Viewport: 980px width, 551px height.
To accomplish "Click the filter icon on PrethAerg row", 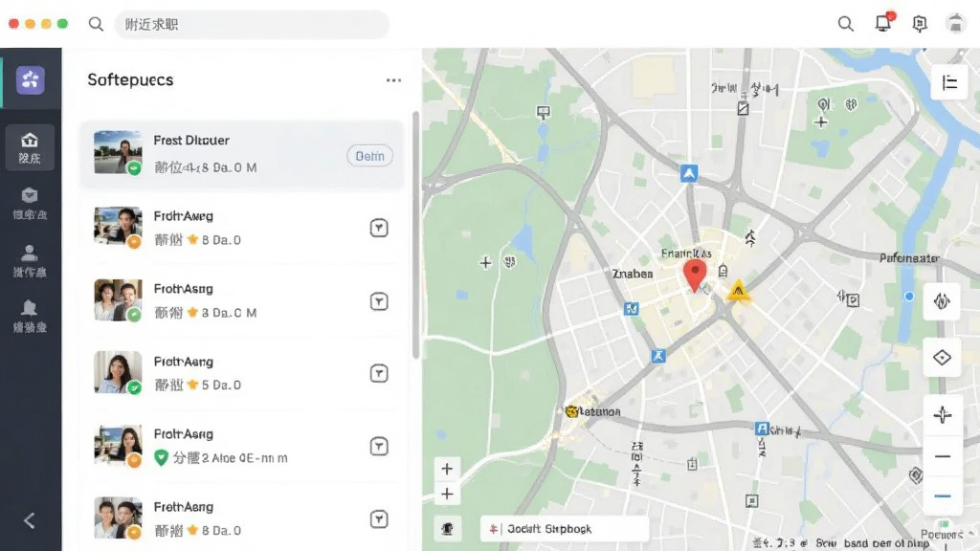I will click(379, 374).
